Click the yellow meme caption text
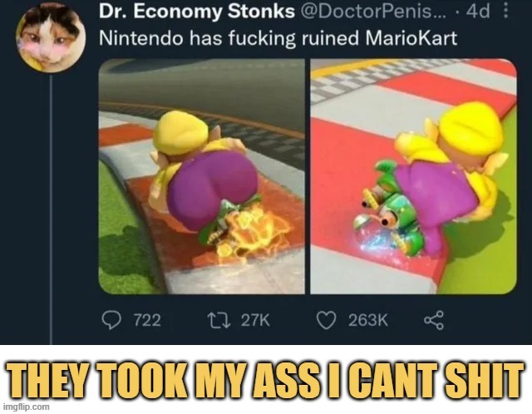 pyautogui.click(x=266, y=377)
